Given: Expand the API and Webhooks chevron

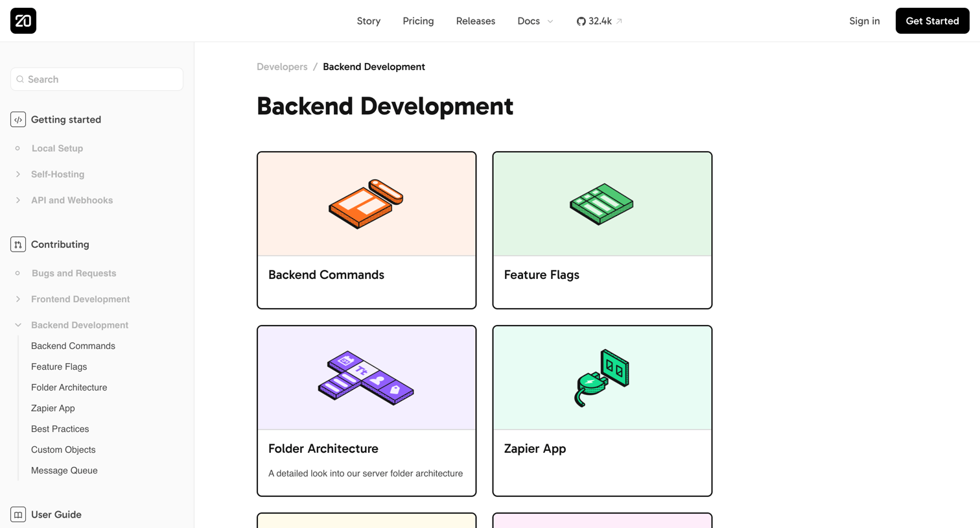Looking at the screenshot, I should point(18,200).
